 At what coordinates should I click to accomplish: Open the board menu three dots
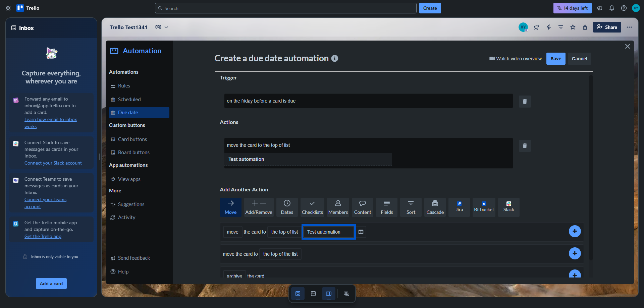pos(629,27)
